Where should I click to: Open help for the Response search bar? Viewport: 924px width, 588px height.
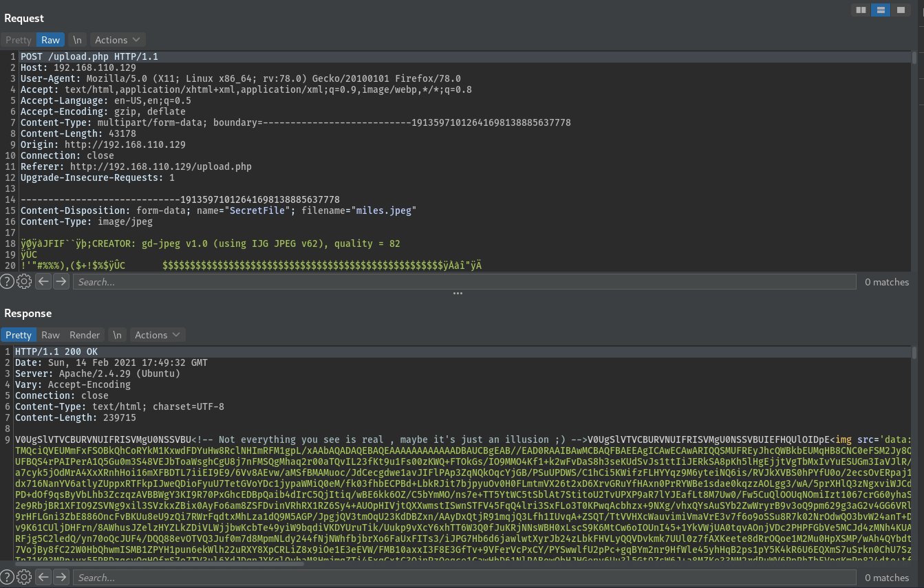7,577
